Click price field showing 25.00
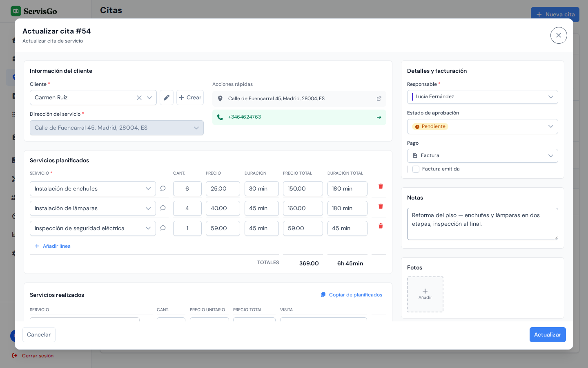This screenshot has width=588, height=368. click(x=223, y=189)
